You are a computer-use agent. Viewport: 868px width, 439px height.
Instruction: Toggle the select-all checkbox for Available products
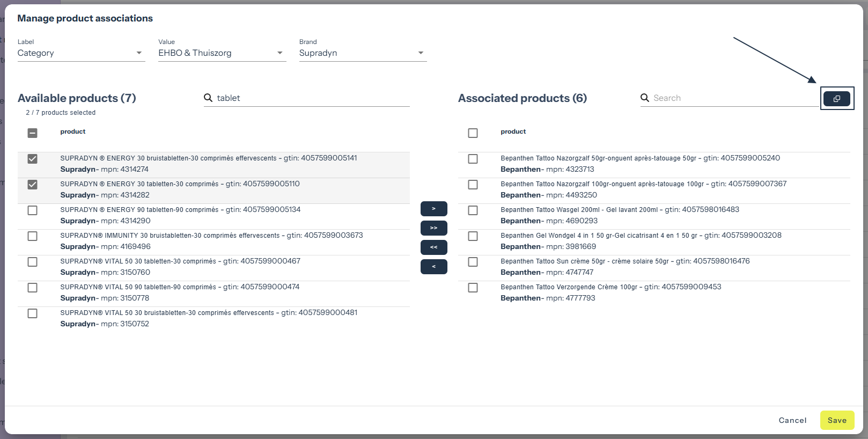click(33, 133)
